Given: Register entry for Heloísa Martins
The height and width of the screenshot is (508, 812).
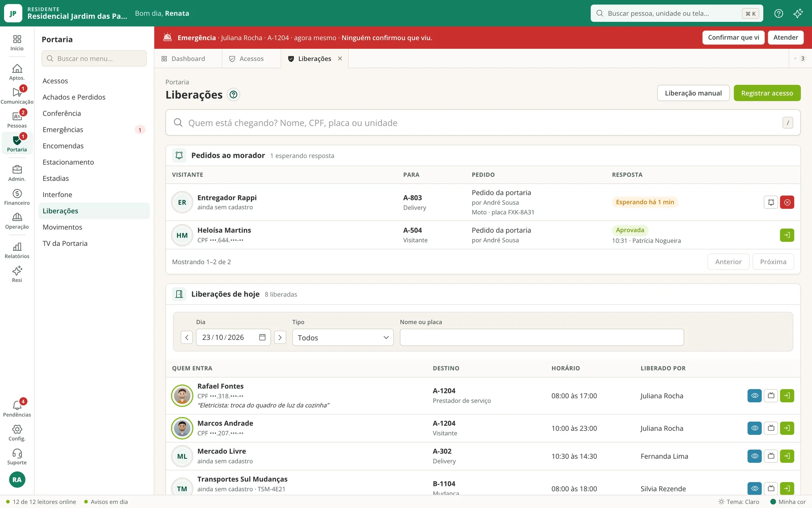Looking at the screenshot, I should tap(787, 235).
